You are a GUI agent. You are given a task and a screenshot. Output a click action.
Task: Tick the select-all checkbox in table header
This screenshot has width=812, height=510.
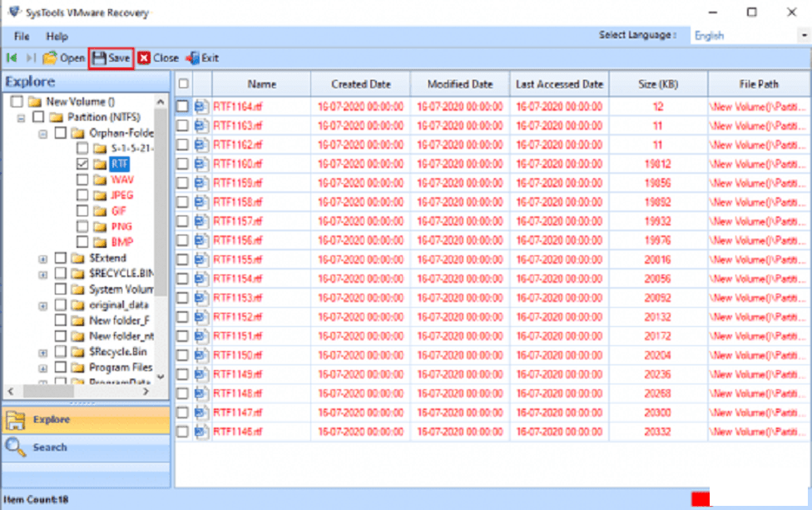click(183, 83)
